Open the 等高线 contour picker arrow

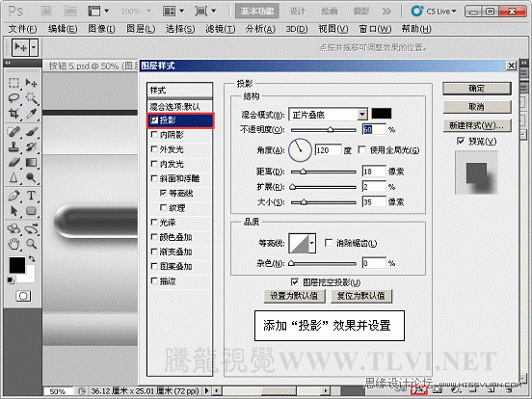coord(312,243)
